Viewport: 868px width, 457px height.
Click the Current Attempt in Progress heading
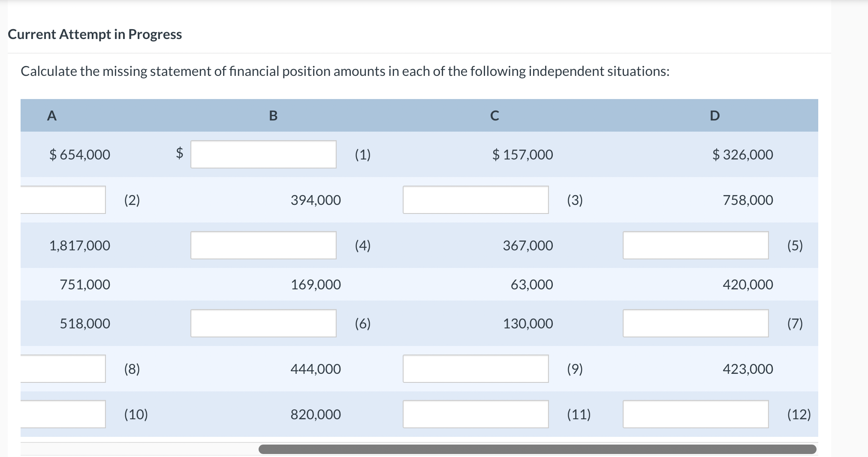tap(95, 34)
